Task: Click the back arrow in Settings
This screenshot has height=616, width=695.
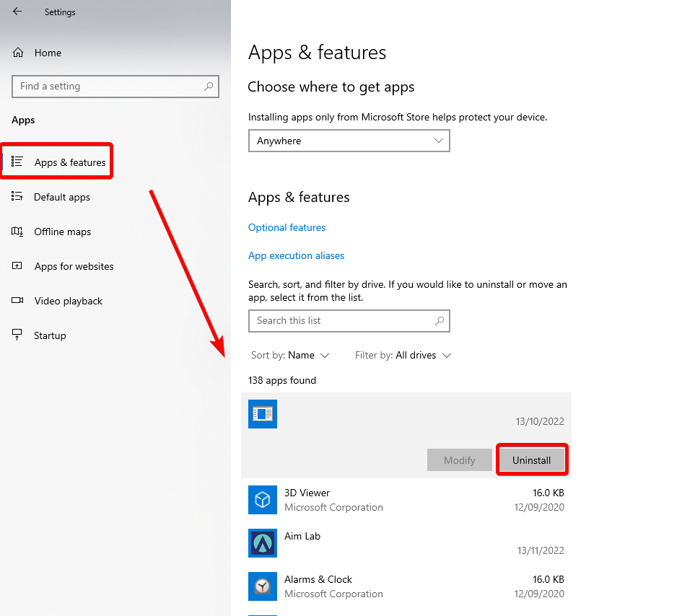Action: [x=16, y=12]
